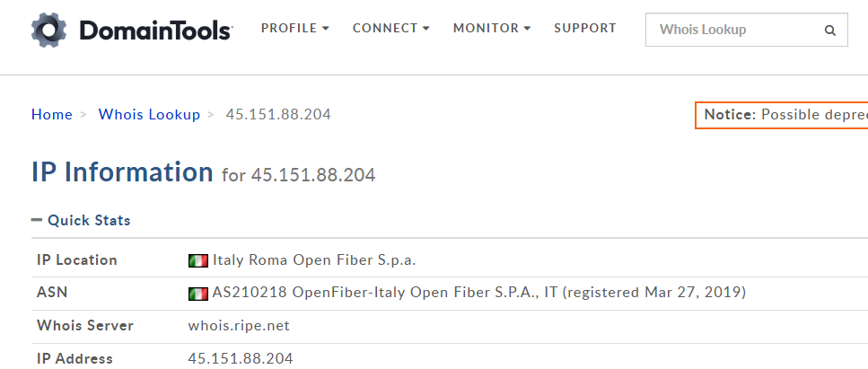Expand the Connect dropdown menu
868x369 pixels.
pos(390,28)
